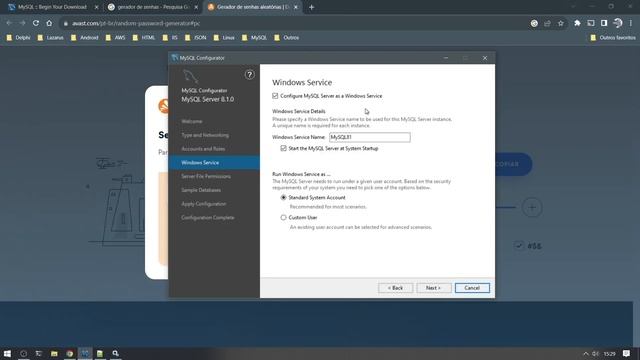Screen dimensions: 640x360
Task: Open Task View on the taskbar
Action: tap(39, 353)
